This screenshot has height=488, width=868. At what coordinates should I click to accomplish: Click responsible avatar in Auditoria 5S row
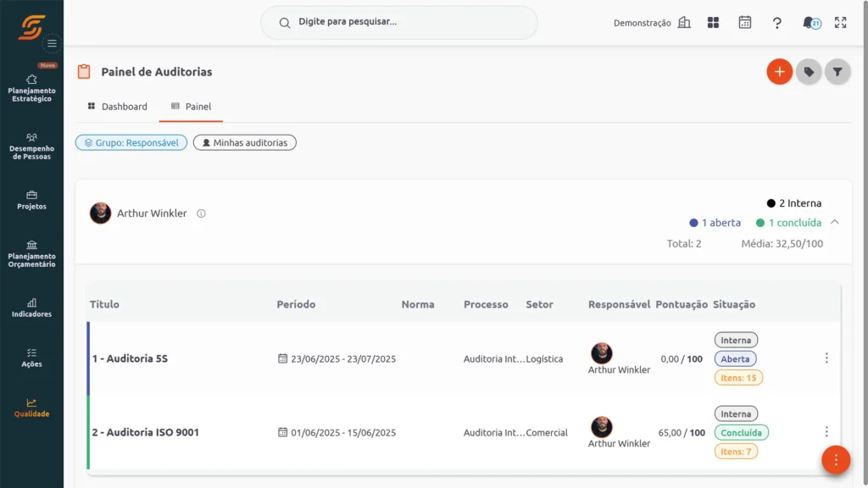[601, 353]
